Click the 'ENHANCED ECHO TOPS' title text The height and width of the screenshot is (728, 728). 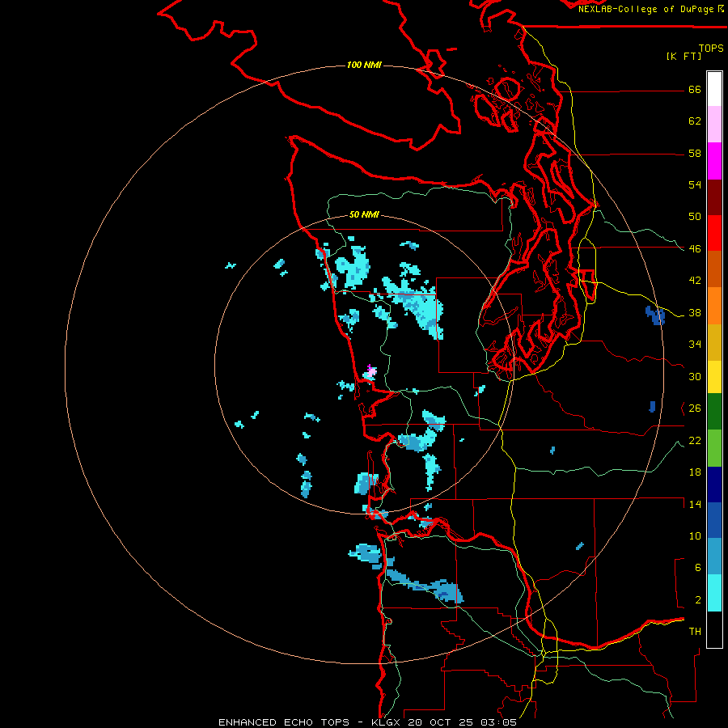[x=284, y=722]
